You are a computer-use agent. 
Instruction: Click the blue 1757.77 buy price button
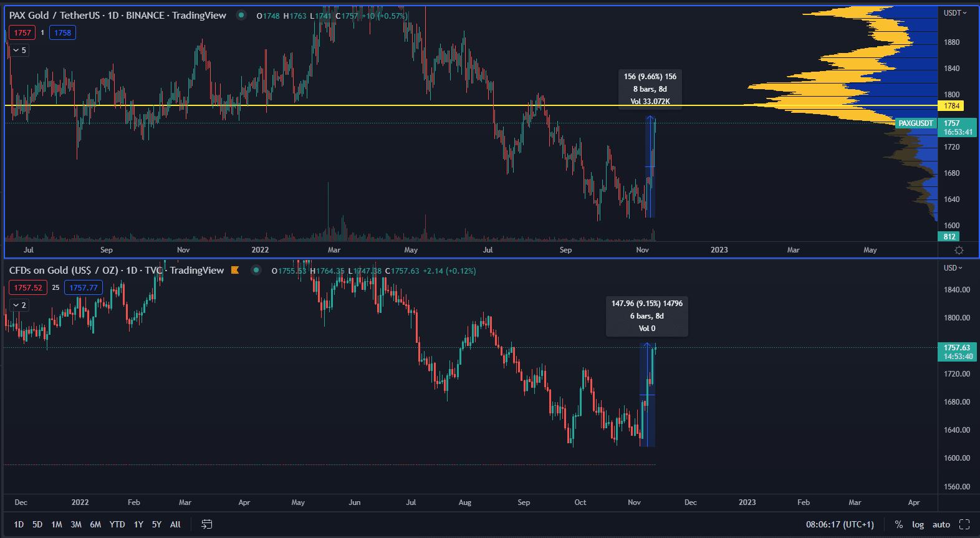tap(84, 287)
